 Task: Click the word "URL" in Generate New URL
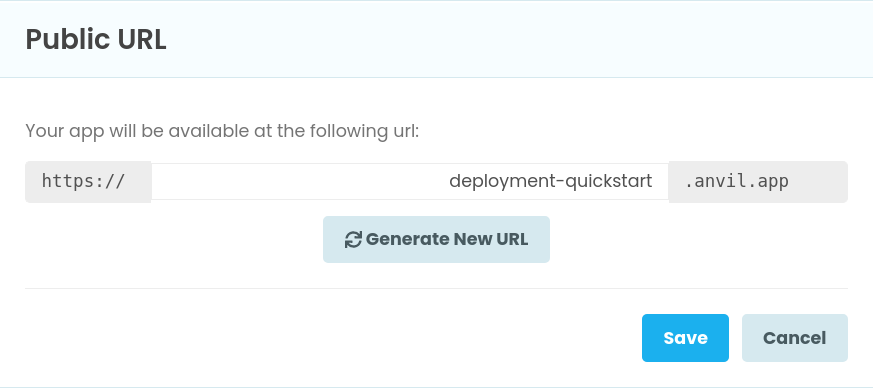(511, 239)
